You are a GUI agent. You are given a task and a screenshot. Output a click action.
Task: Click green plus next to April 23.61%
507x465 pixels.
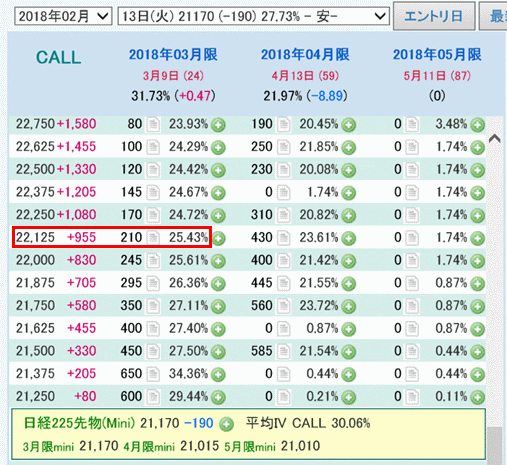[x=349, y=238]
